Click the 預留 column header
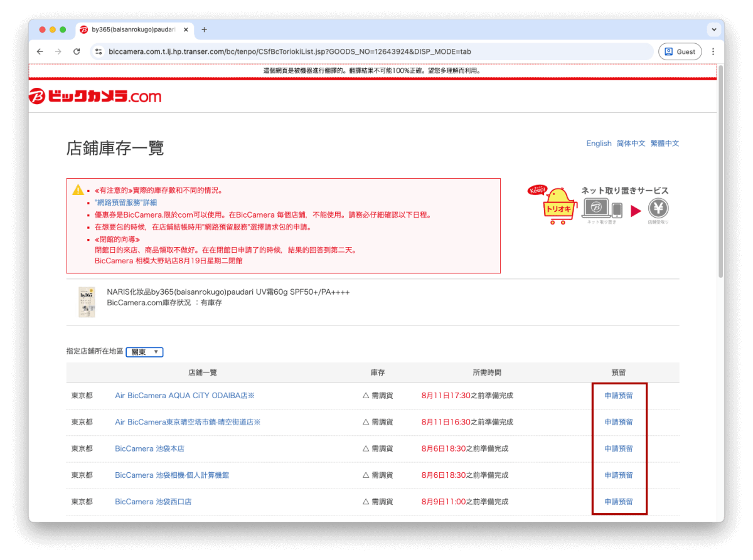The image size is (753, 560). point(619,372)
